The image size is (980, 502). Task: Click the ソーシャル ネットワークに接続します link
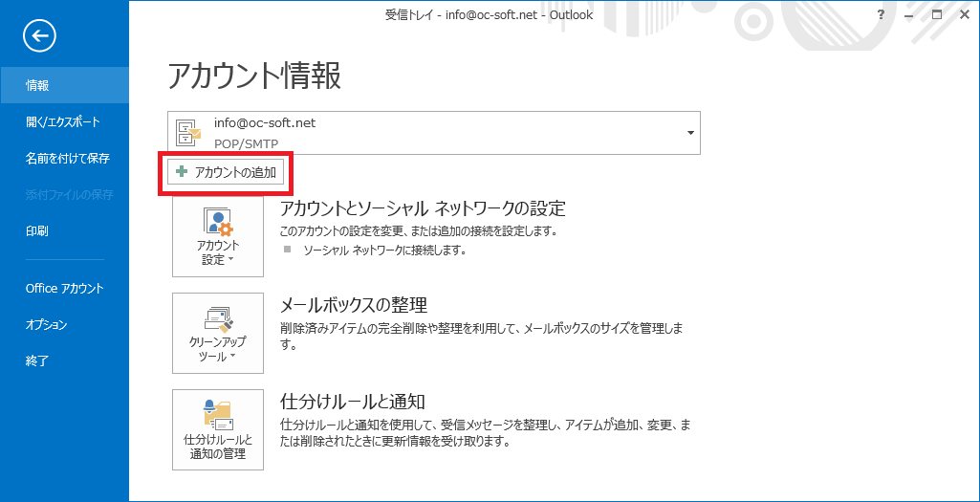[385, 251]
